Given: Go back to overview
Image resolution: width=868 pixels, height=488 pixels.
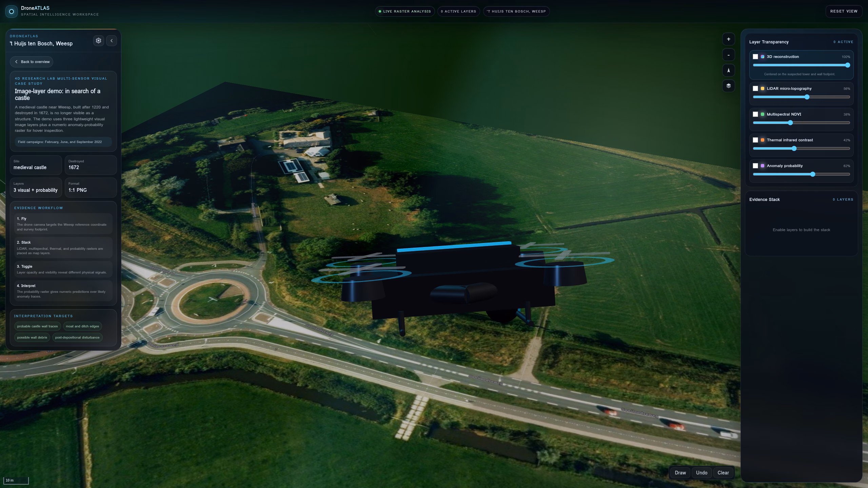Looking at the screenshot, I should pos(32,62).
